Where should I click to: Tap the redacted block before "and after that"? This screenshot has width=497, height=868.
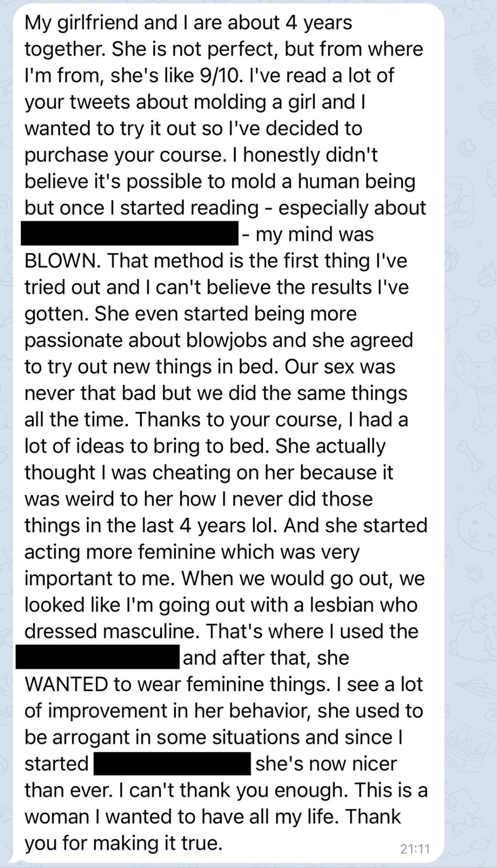coord(98,657)
